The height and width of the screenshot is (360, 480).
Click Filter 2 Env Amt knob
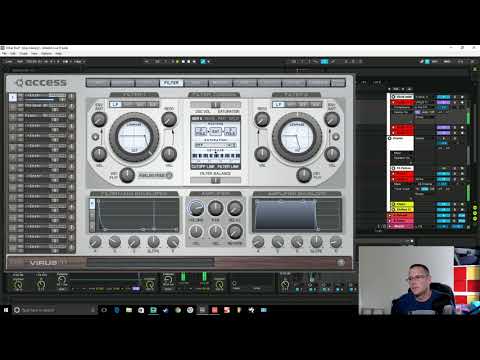pos(332,119)
